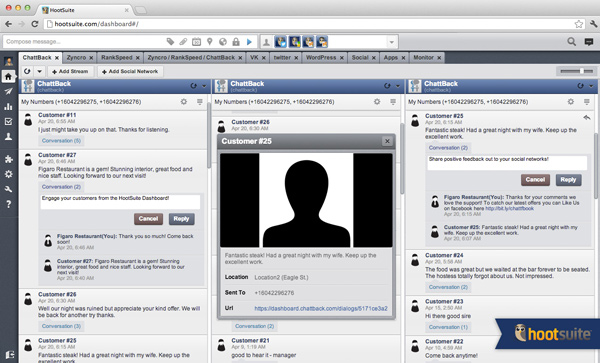This screenshot has height=363, width=600.
Task: Open the Tools wrench sidebar icon
Action: (8, 189)
